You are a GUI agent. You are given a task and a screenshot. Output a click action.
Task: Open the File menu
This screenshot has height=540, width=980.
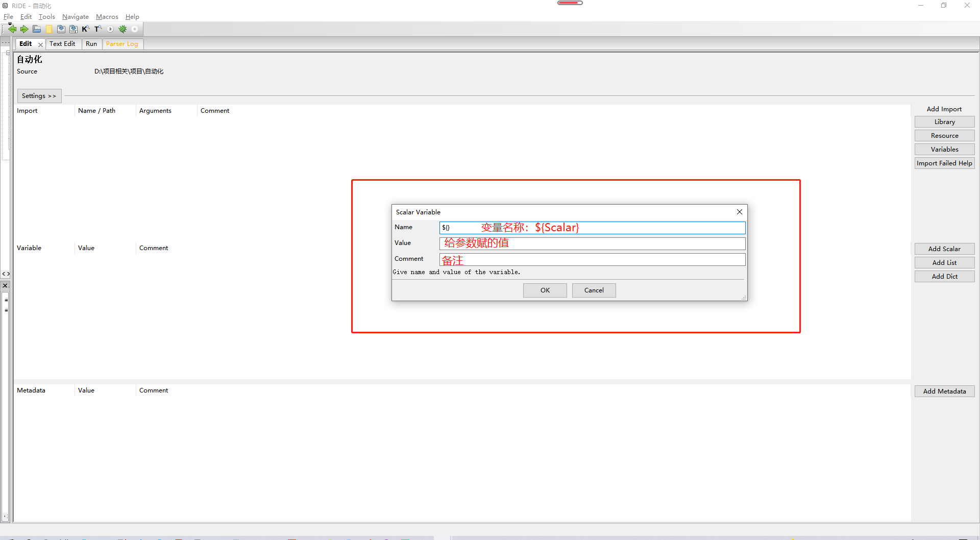coord(8,17)
